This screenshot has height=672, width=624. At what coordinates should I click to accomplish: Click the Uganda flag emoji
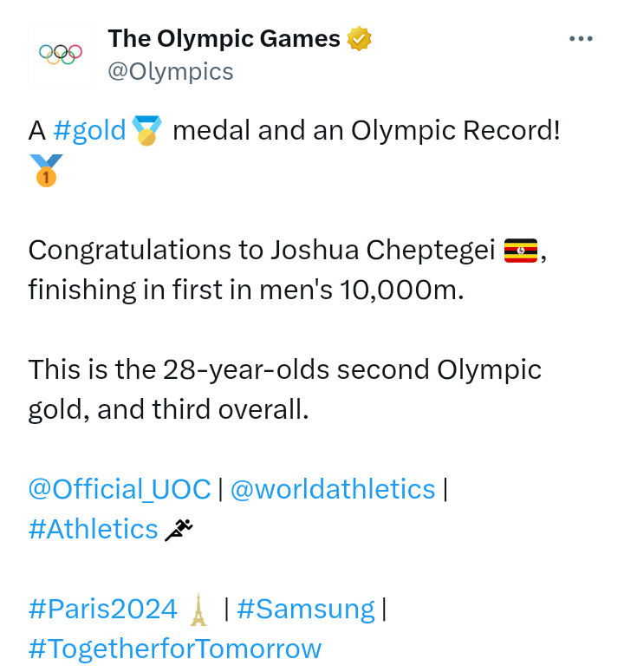[x=520, y=251]
